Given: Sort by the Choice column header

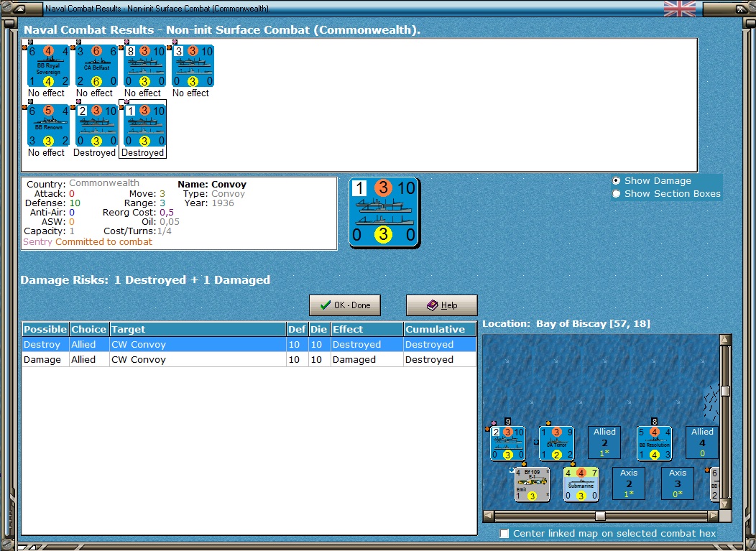Looking at the screenshot, I should coord(89,329).
